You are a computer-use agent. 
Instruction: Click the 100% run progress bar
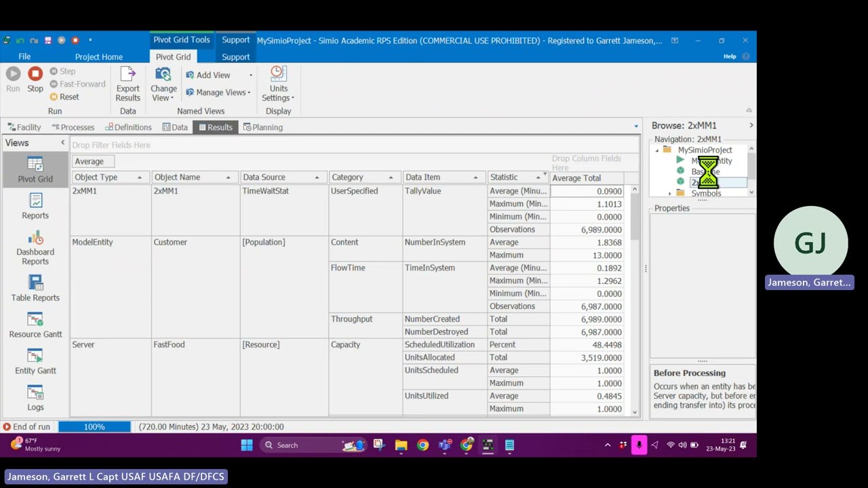tap(94, 427)
